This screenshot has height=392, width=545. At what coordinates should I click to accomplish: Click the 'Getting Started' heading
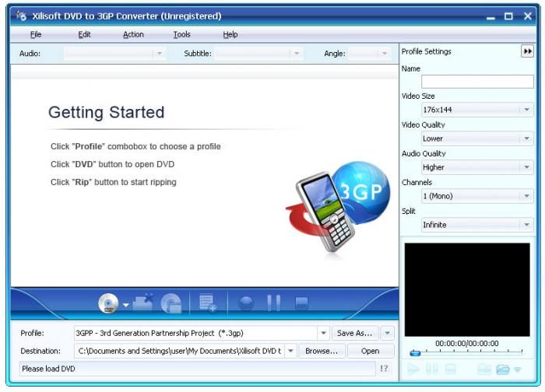coord(106,112)
